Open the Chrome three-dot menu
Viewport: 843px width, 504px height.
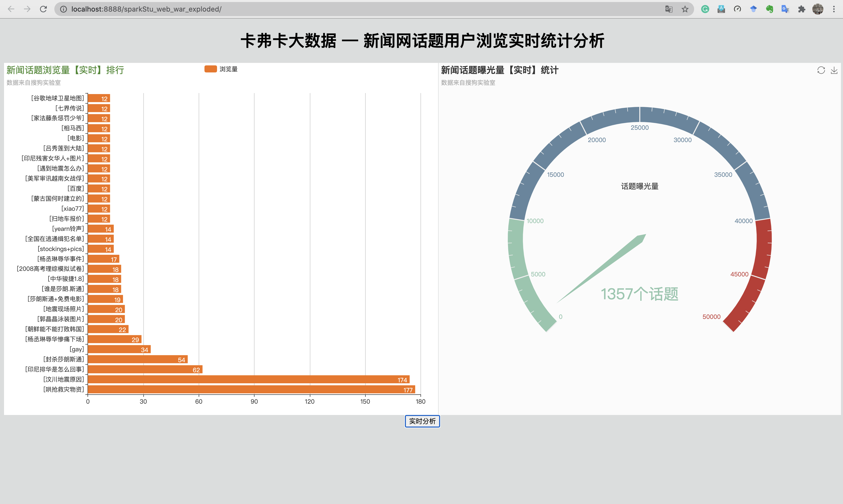coord(834,9)
